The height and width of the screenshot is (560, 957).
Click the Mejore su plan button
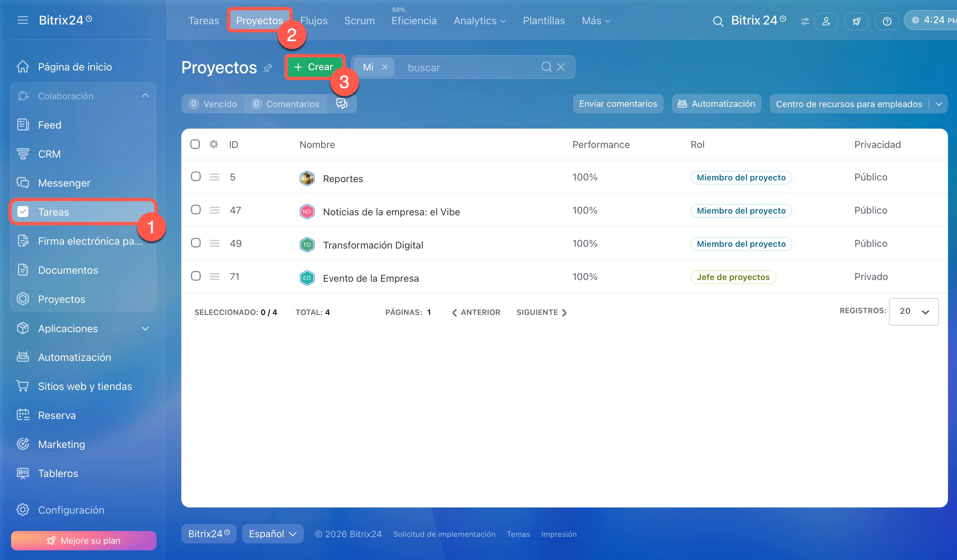(x=83, y=540)
